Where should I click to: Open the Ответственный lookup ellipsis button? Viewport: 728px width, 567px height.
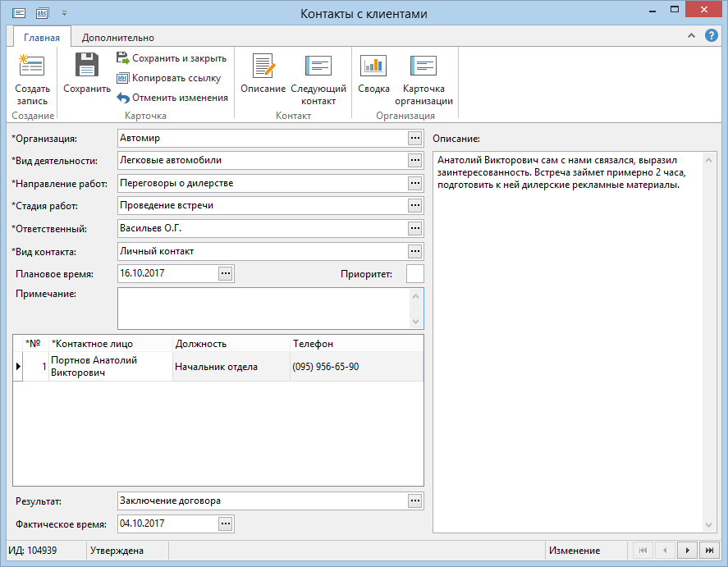pos(414,228)
